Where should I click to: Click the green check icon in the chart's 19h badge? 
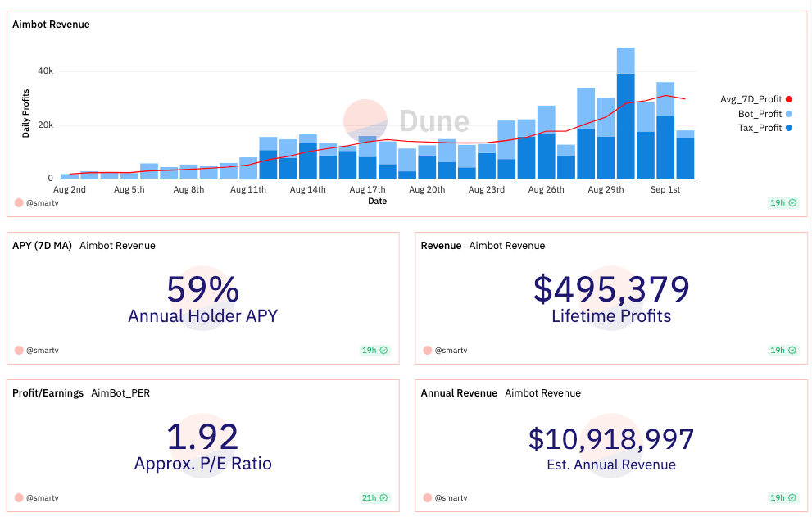(x=792, y=202)
